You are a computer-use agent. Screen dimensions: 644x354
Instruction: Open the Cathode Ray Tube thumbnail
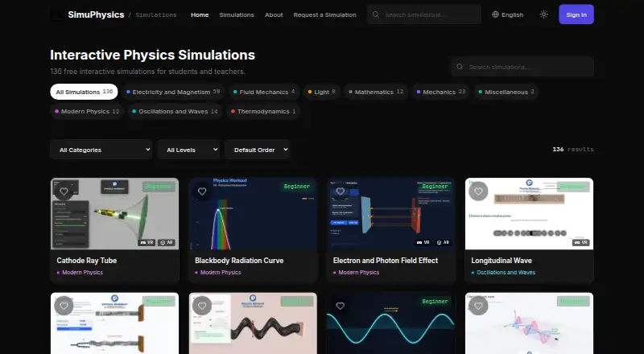pos(114,213)
